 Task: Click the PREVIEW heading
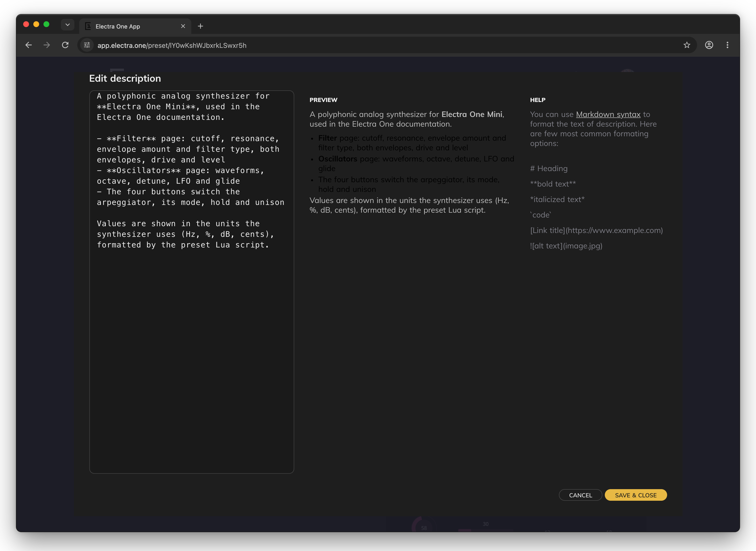(x=323, y=100)
